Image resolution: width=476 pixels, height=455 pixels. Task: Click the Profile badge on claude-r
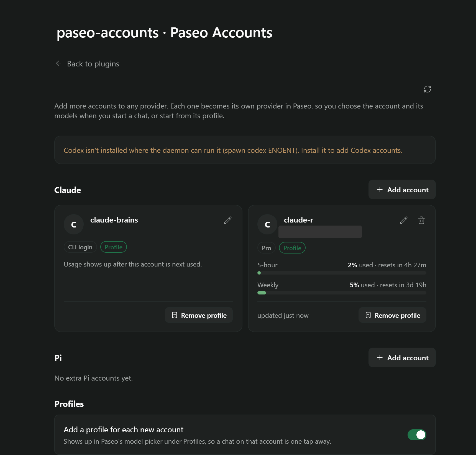tap(292, 248)
